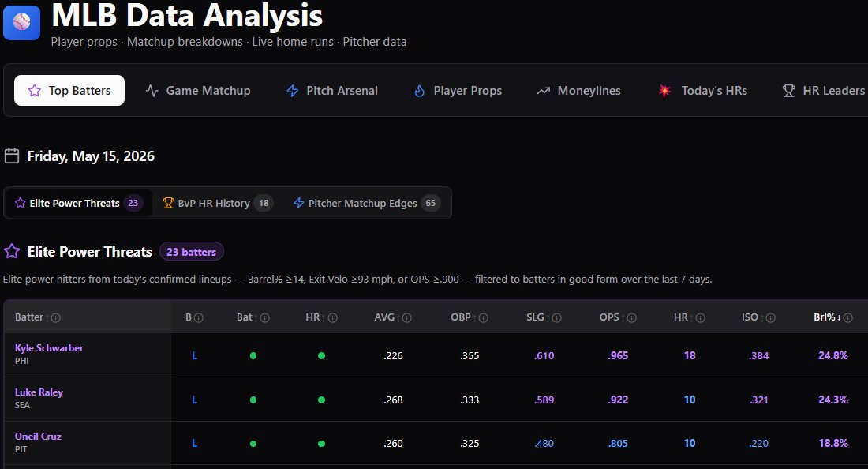Open the info icon next to AVG header
Viewport: 868px width, 469px height.
(x=407, y=317)
